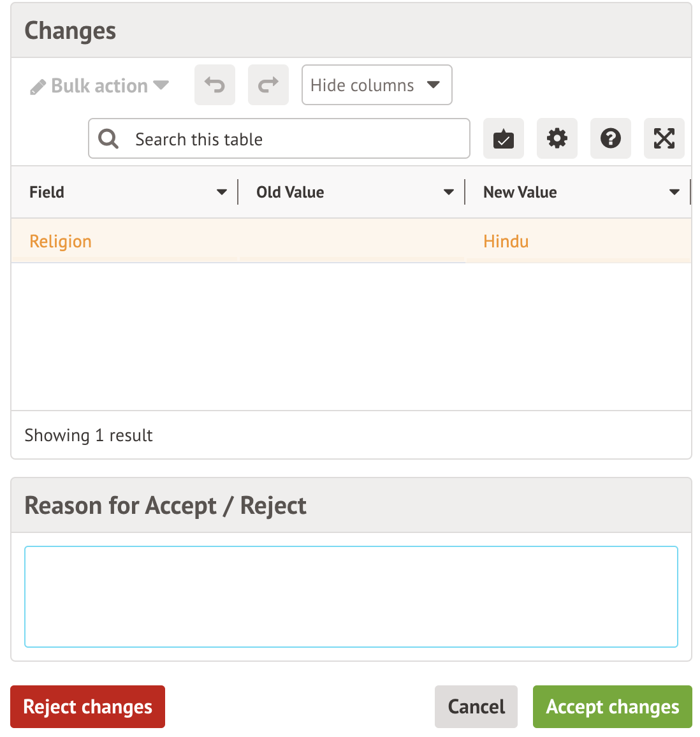This screenshot has width=700, height=737.
Task: Click the help question mark icon
Action: pyautogui.click(x=611, y=138)
